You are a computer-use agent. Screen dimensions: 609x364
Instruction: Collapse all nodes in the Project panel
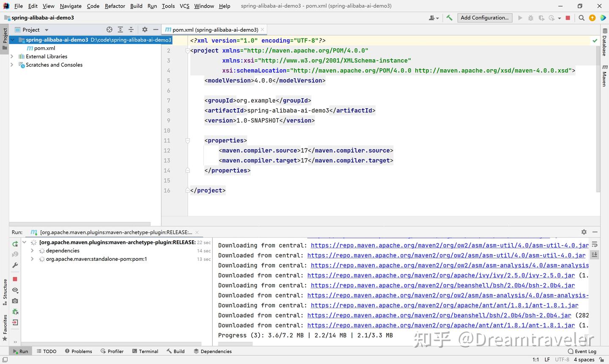[131, 30]
